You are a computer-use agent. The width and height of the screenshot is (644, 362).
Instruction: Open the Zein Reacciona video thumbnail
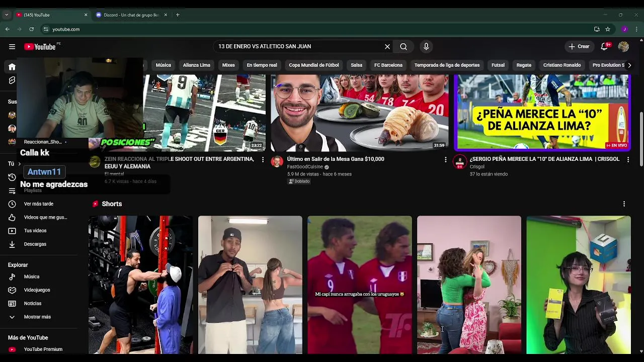coord(203,113)
